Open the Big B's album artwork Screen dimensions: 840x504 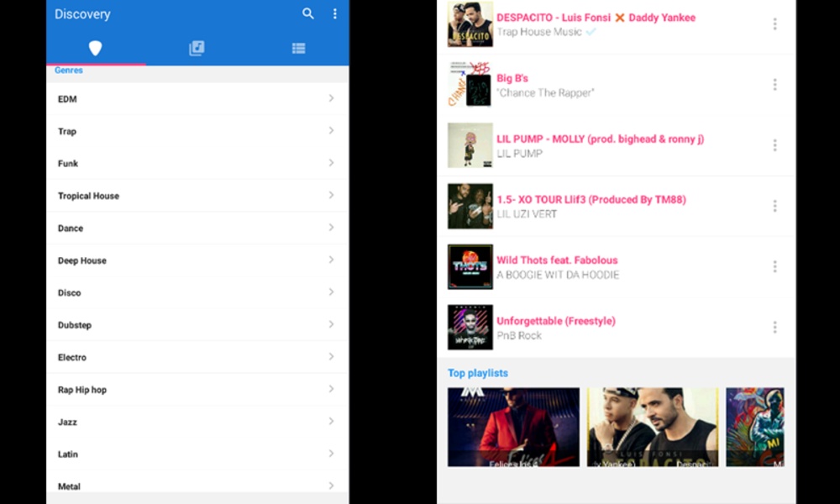(x=470, y=85)
